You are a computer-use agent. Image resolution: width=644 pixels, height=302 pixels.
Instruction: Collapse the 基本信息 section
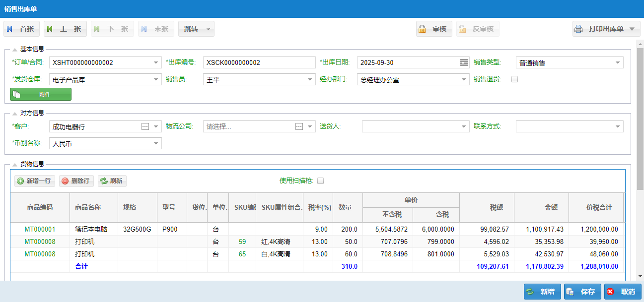tap(15, 49)
